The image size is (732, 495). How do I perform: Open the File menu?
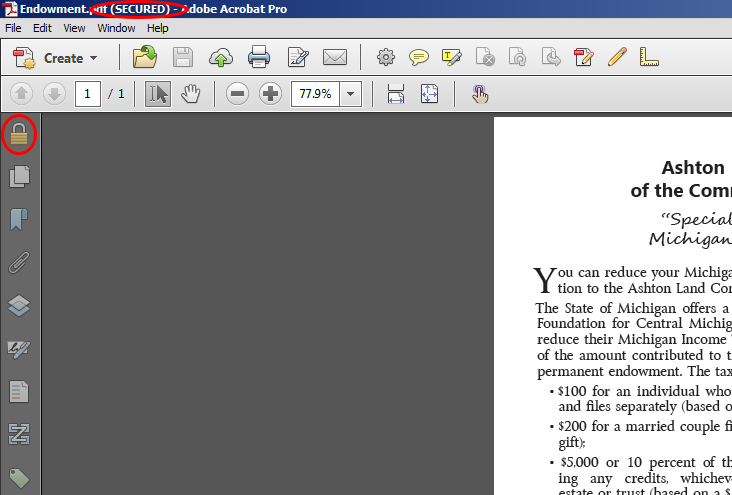click(x=13, y=28)
